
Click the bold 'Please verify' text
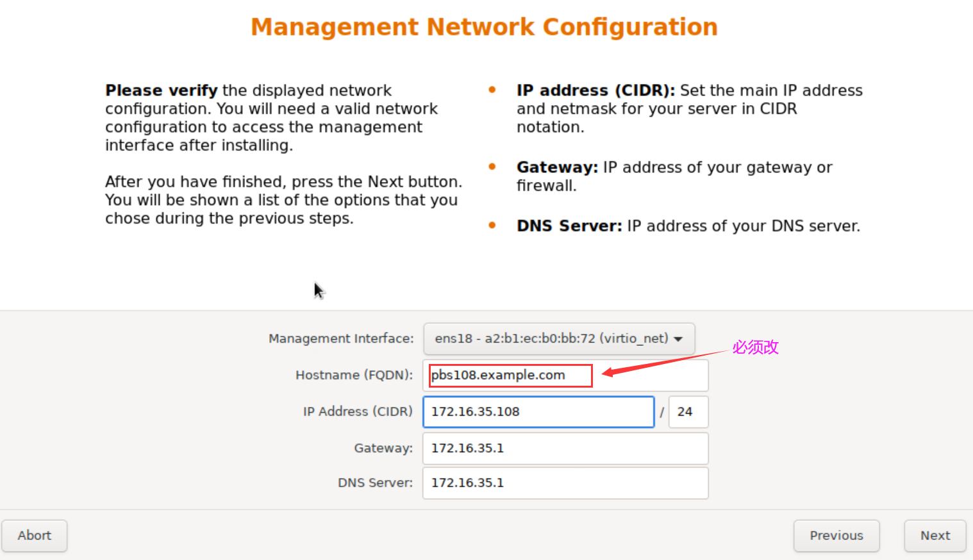162,90
